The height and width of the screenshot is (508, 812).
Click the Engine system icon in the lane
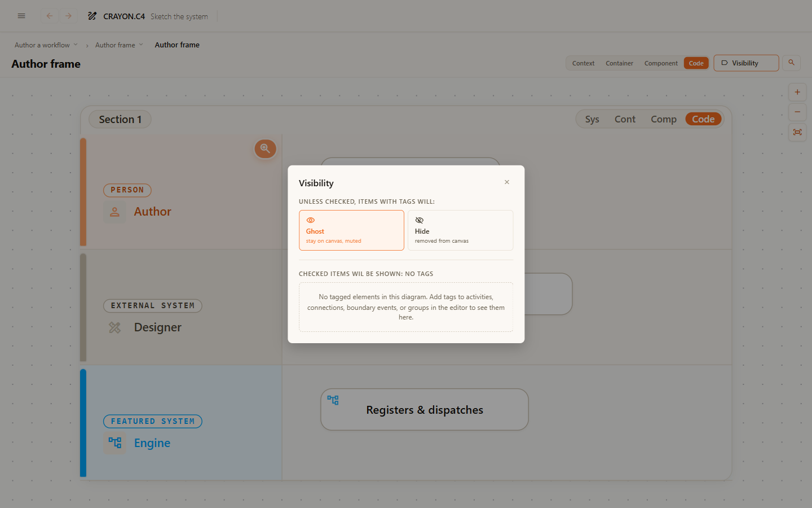click(114, 443)
